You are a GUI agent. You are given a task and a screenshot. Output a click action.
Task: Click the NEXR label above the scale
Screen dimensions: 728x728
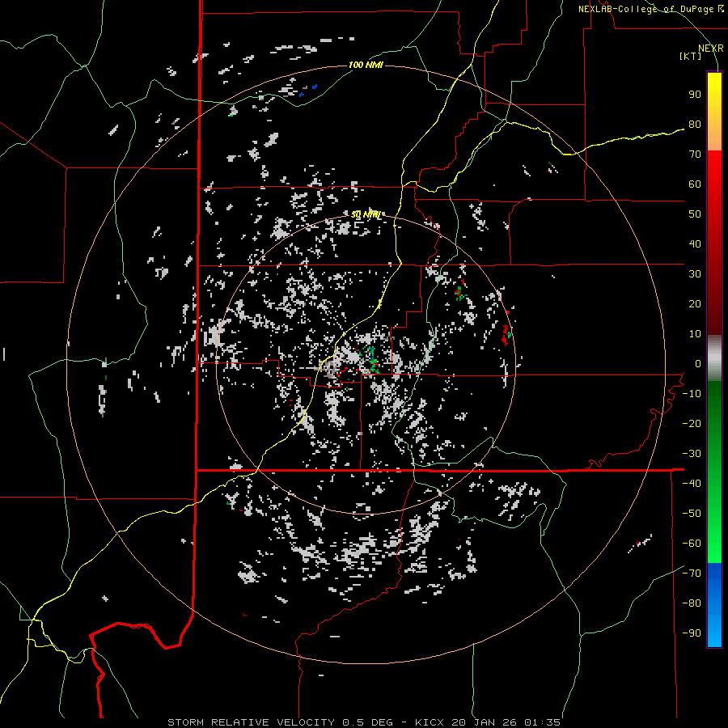(x=710, y=49)
